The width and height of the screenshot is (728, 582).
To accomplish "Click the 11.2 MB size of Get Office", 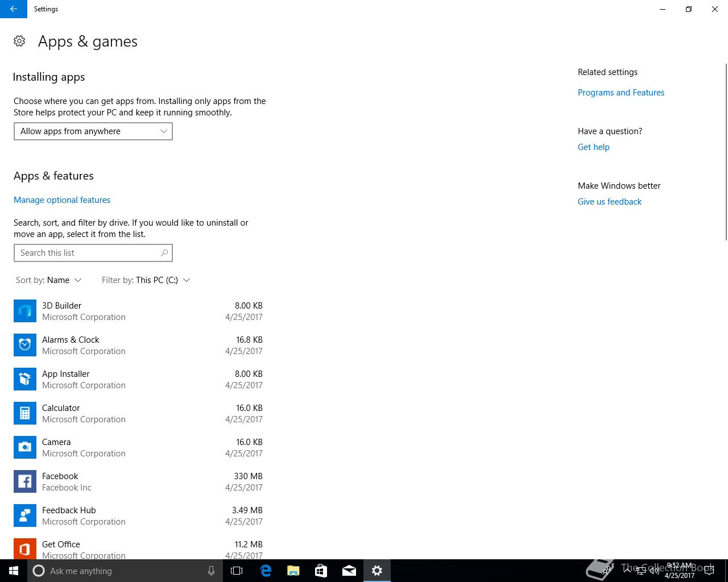I will coord(249,544).
